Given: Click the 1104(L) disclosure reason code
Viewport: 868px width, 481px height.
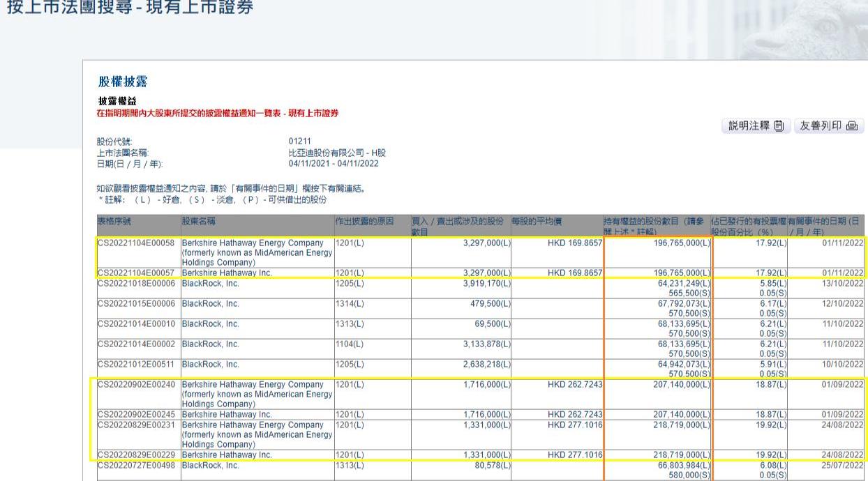Looking at the screenshot, I should (350, 344).
